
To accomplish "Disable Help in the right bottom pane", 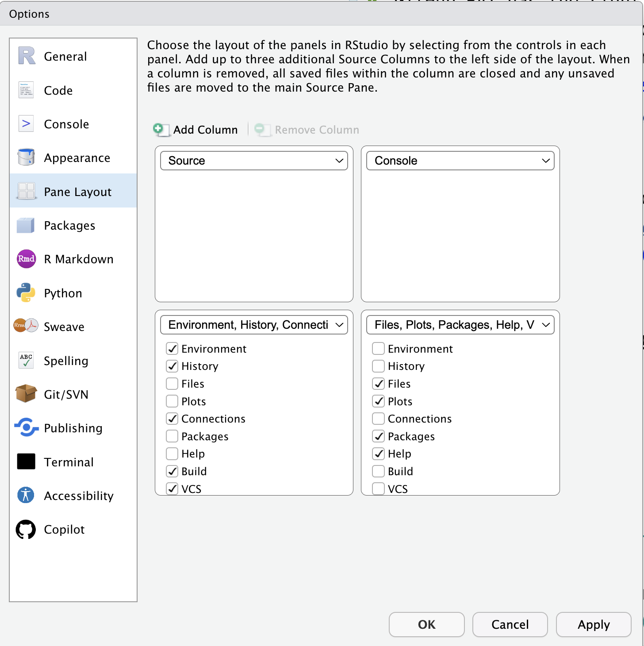I will pos(379,454).
